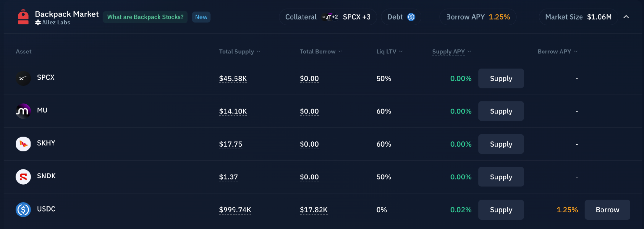This screenshot has height=229, width=644.
Task: Click the Supply button for SPCX
Action: coord(501,78)
